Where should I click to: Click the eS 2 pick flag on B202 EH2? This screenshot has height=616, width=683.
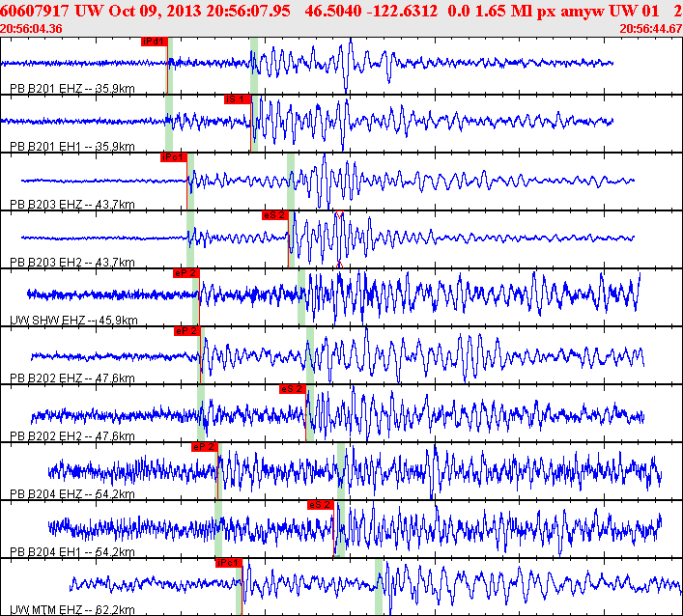[x=293, y=389]
